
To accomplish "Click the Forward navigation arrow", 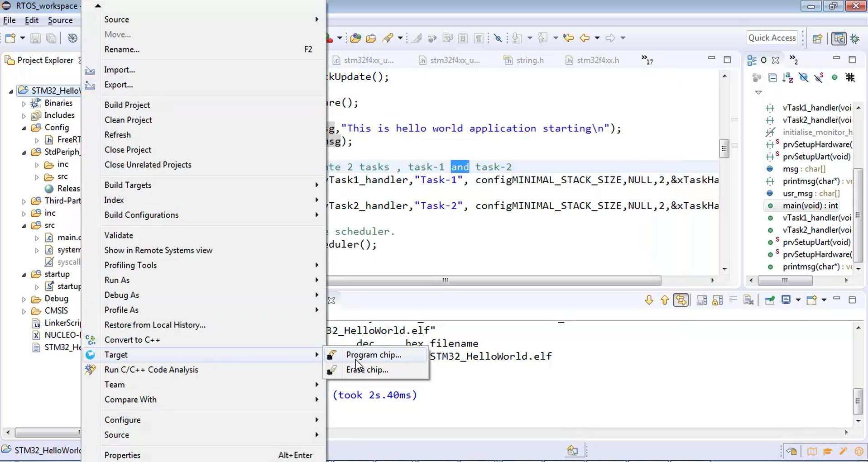I will 610,38.
